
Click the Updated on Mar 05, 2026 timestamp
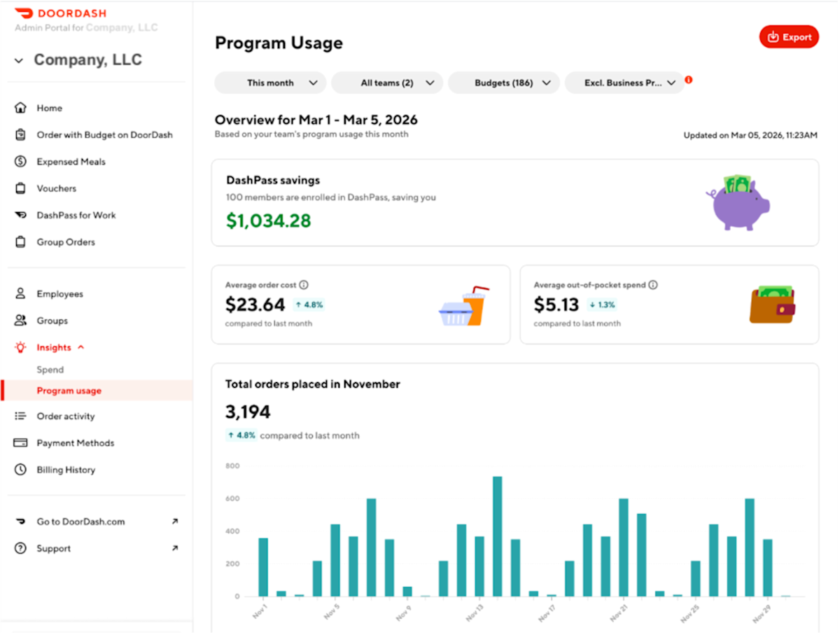[750, 135]
